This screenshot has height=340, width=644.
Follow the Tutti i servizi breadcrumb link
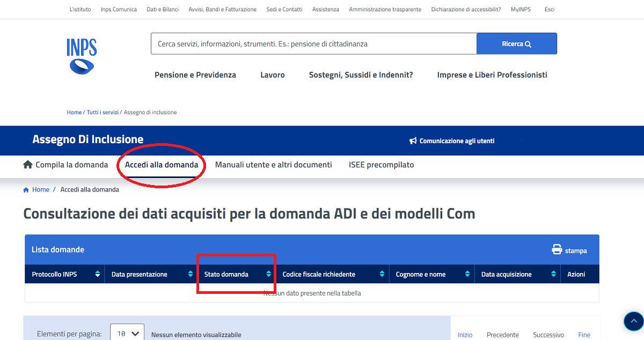[x=103, y=112]
